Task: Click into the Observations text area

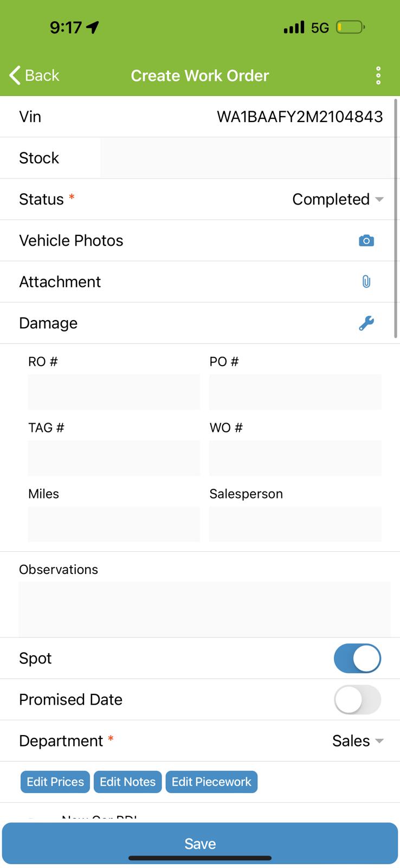Action: click(204, 609)
